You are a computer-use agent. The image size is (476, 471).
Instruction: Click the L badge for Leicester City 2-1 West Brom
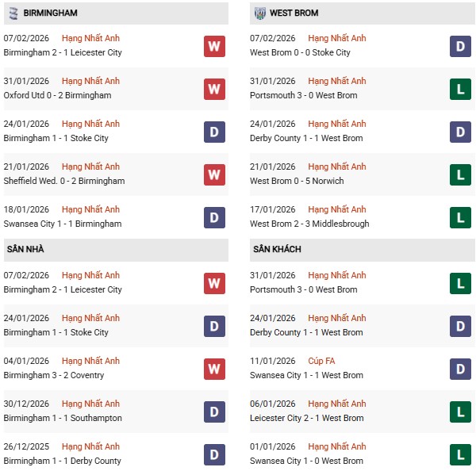pyautogui.click(x=460, y=412)
